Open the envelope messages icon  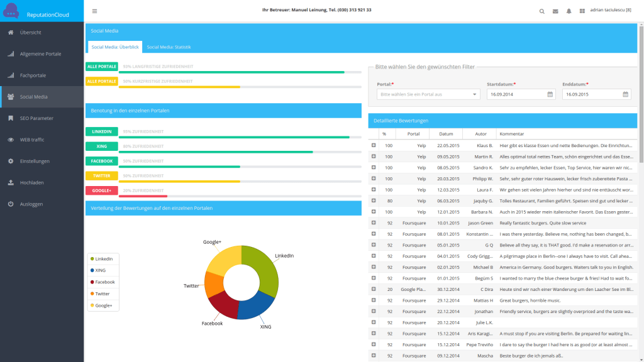(x=555, y=11)
